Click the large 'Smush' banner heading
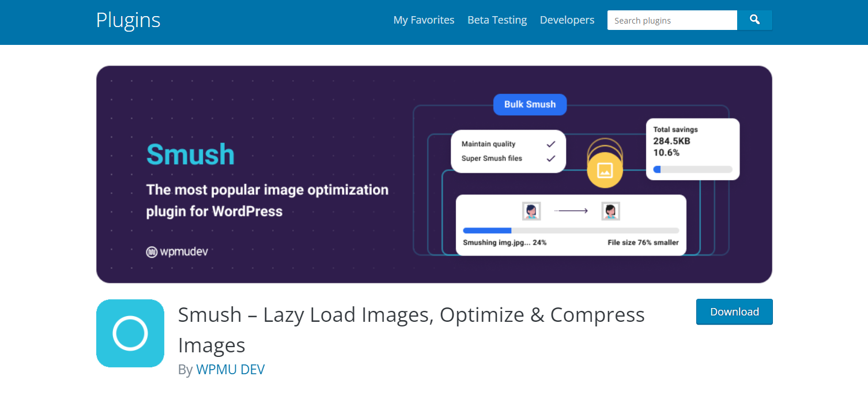 click(x=190, y=154)
